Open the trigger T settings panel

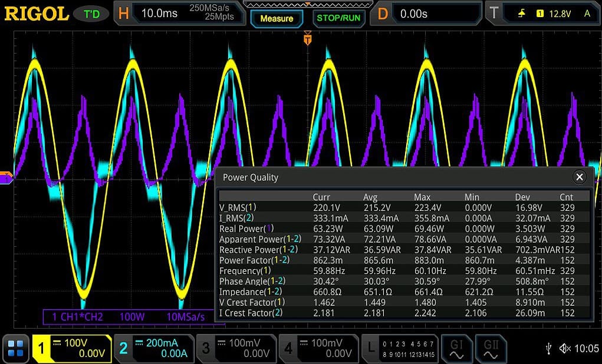[542, 14]
